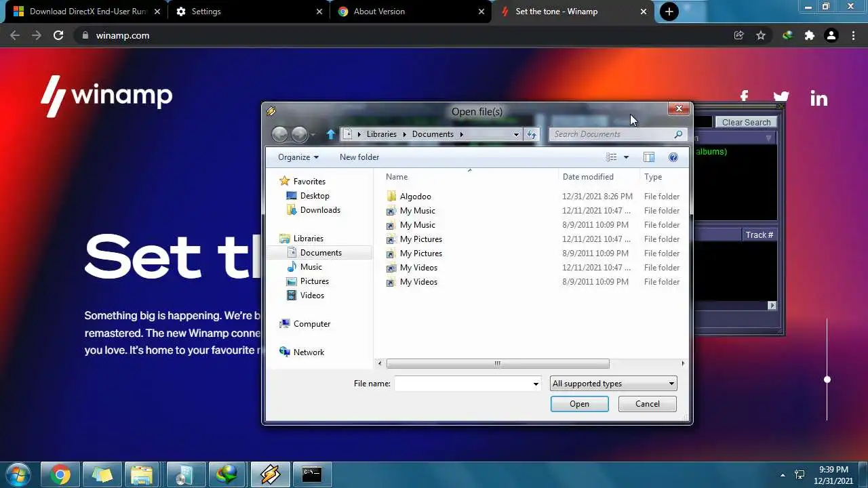Open the LinkedIn icon on Winamp page
This screenshot has height=488, width=868.
[818, 98]
